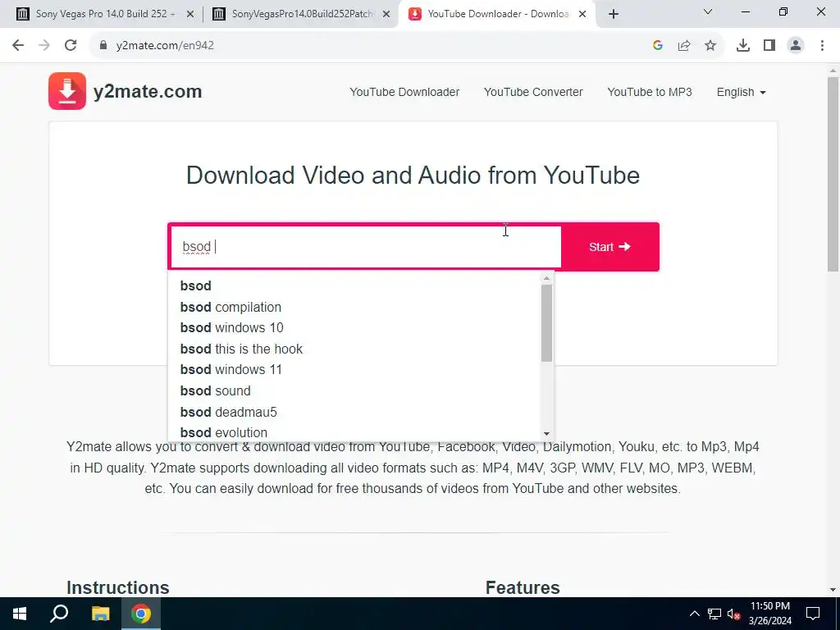Click the suggestion list scroll-down arrow

(x=546, y=434)
